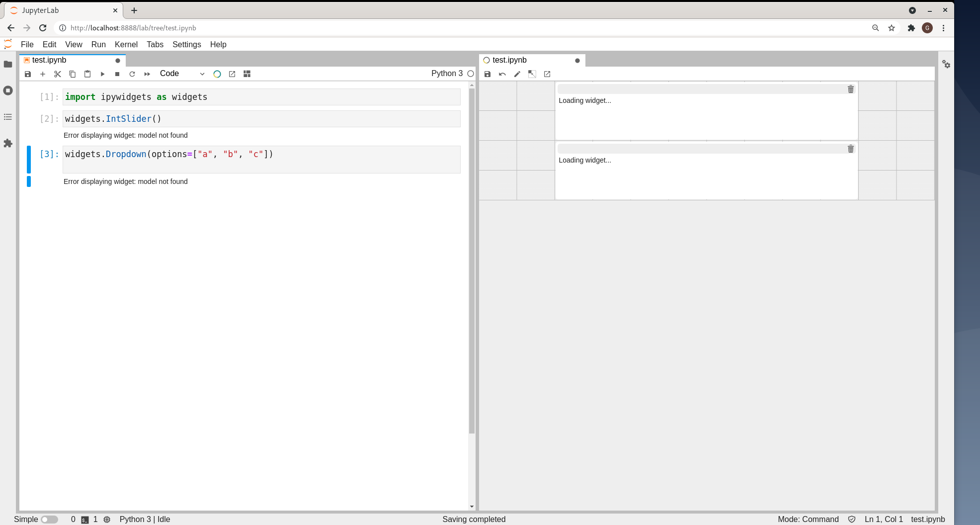This screenshot has height=525, width=980.
Task: Open the Kernel menu
Action: click(x=126, y=44)
